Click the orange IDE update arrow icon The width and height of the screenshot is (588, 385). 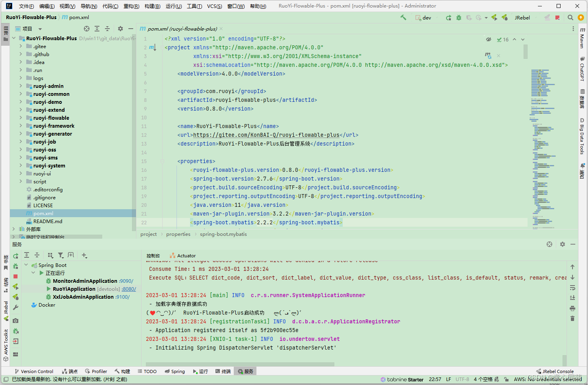click(581, 17)
